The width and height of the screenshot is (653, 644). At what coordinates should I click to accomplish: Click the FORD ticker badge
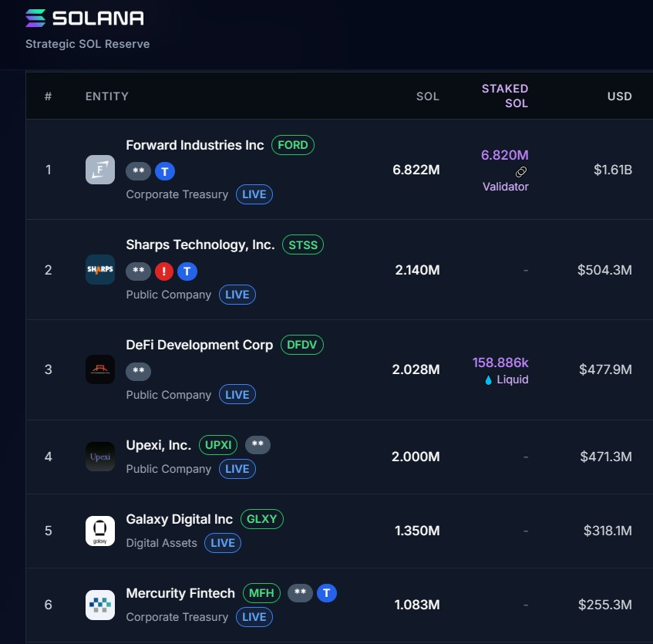pyautogui.click(x=293, y=145)
